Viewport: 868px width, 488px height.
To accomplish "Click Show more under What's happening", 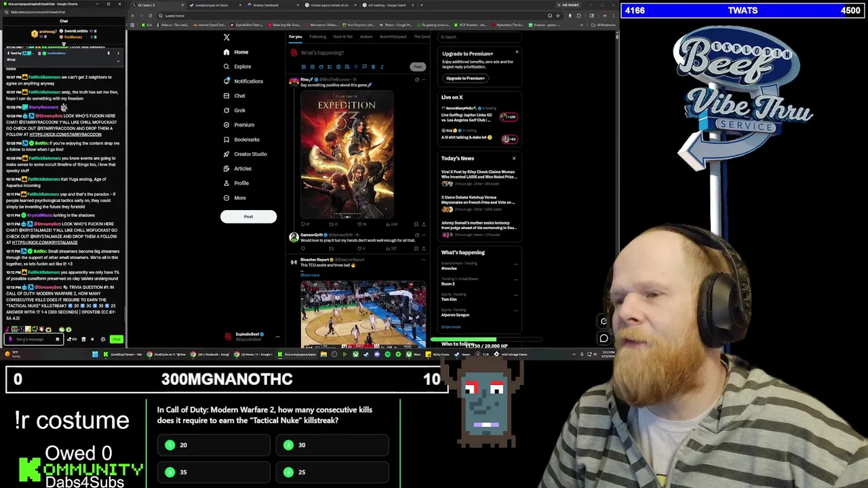I will pyautogui.click(x=451, y=327).
